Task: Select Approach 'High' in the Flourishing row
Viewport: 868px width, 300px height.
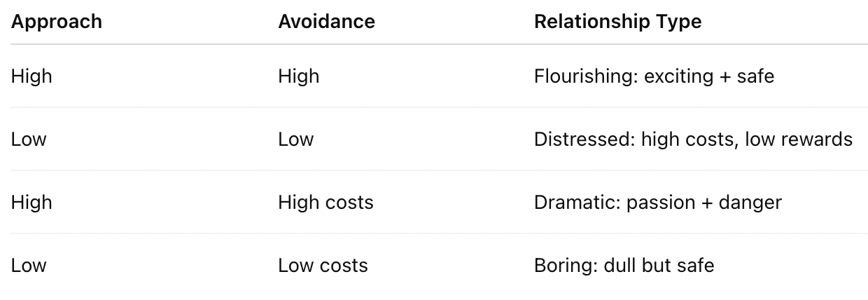Action: click(x=31, y=76)
